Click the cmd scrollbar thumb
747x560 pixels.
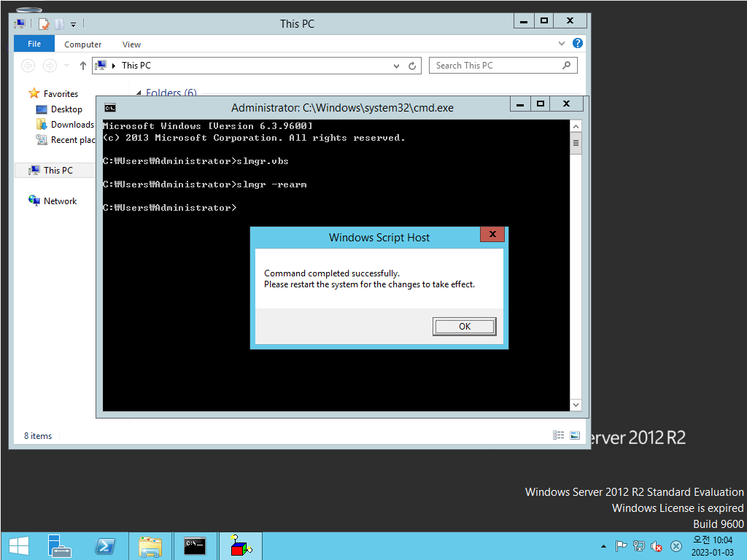click(576, 144)
